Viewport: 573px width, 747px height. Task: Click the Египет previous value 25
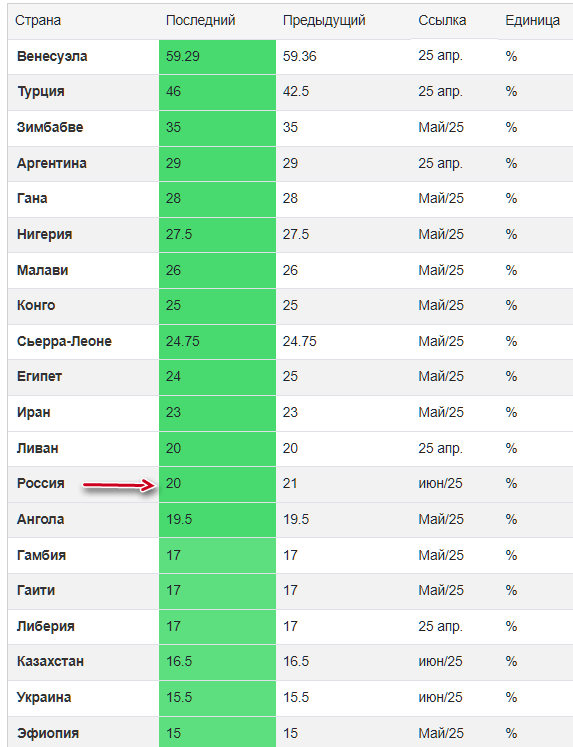(x=290, y=376)
